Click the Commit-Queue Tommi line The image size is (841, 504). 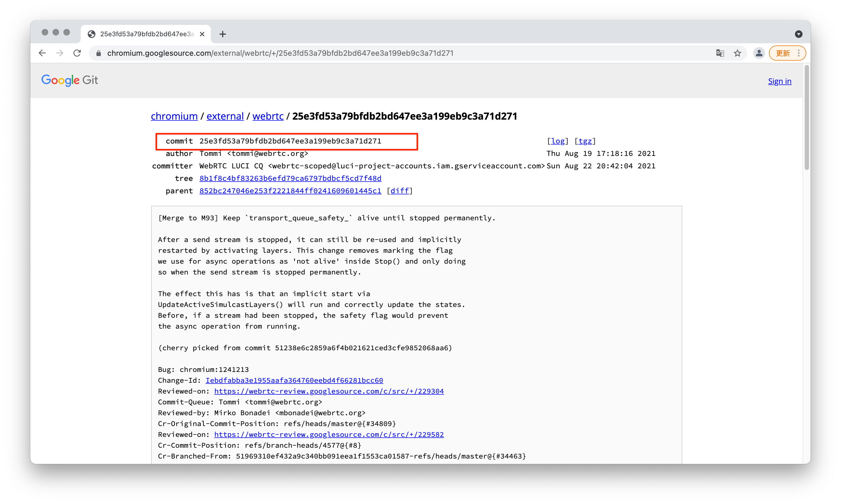click(x=240, y=402)
